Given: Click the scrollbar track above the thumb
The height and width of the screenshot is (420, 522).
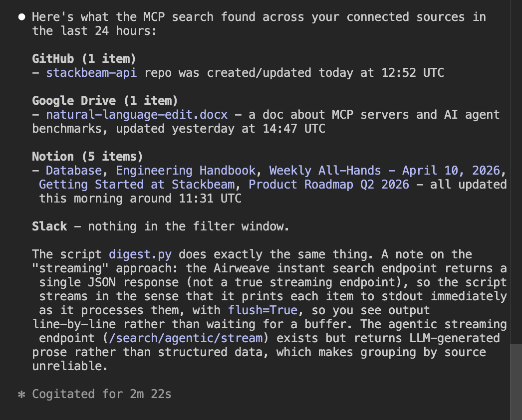Looking at the screenshot, I should pyautogui.click(x=516, y=175).
